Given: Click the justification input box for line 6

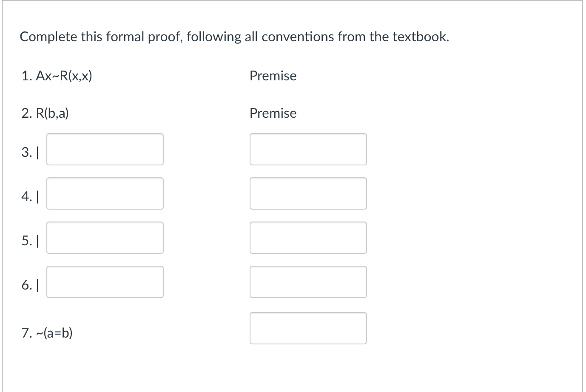Looking at the screenshot, I should tap(308, 282).
